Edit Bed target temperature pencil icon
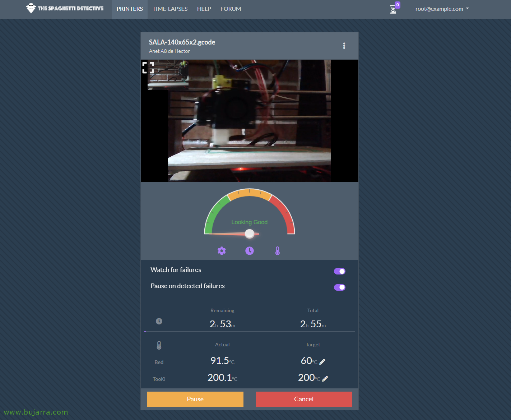The image size is (511, 420). point(322,362)
